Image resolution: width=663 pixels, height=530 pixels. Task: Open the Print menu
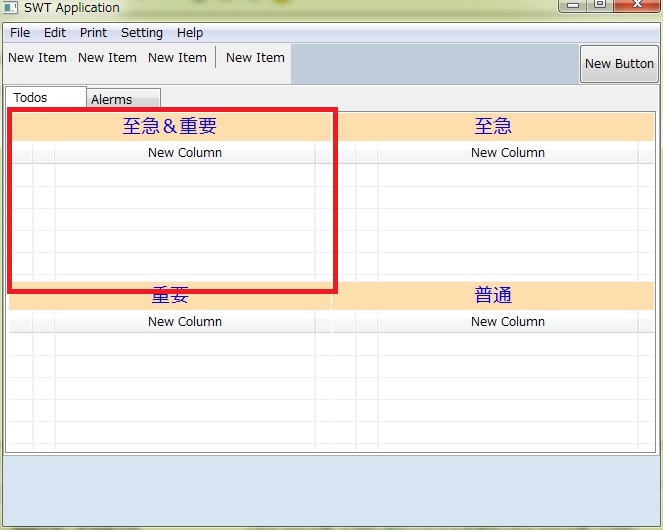coord(94,33)
